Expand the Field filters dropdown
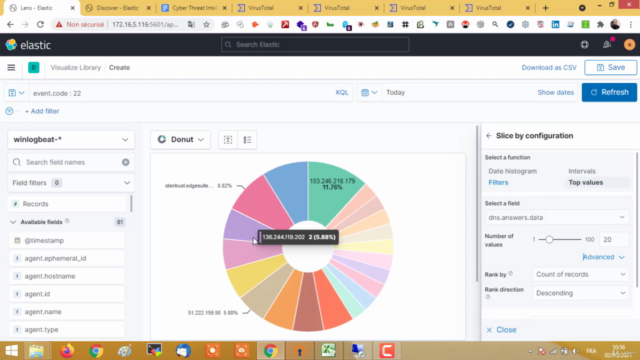 [x=71, y=183]
